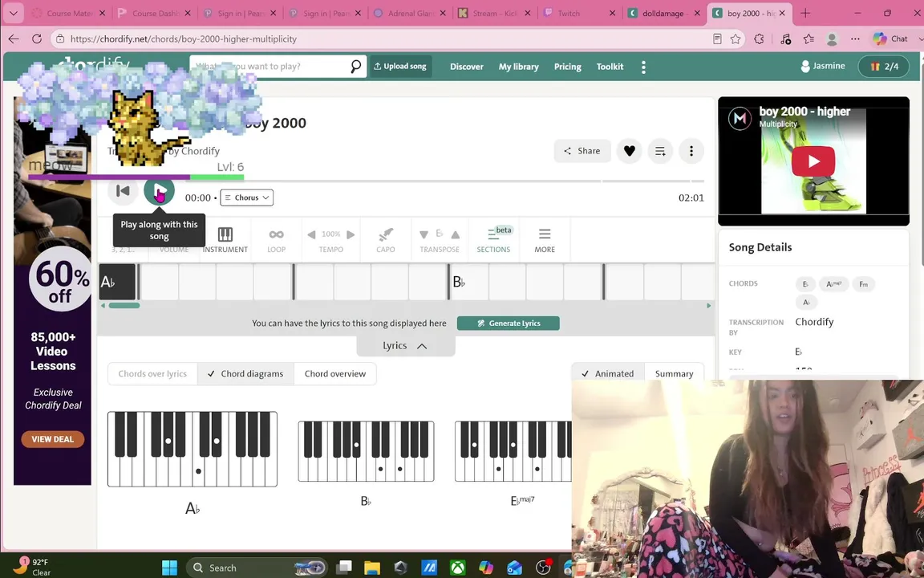Select the Abmaj7 chord chip in Song Details
This screenshot has width=924, height=578.
click(833, 284)
